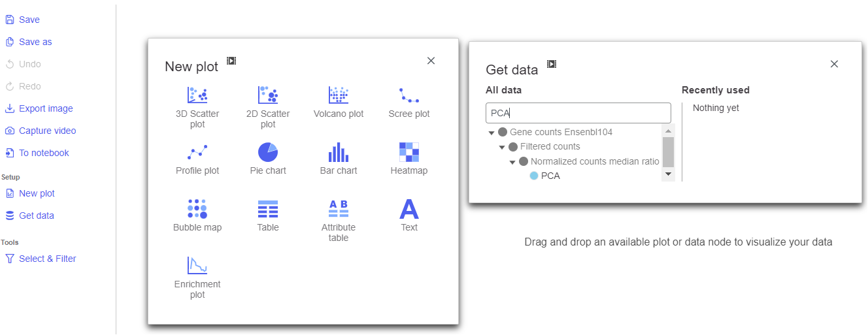Create a Heatmap plot
Viewport: 868px width, 335px height.
[x=409, y=152]
